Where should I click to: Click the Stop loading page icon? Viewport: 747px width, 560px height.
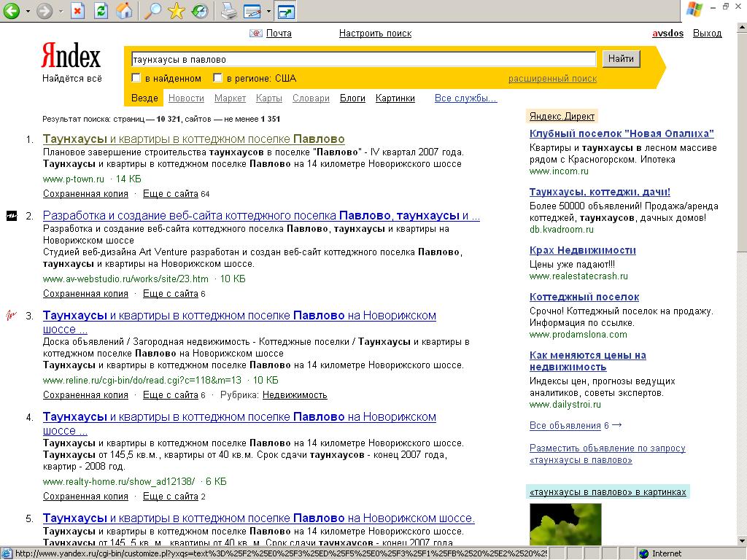(78, 11)
